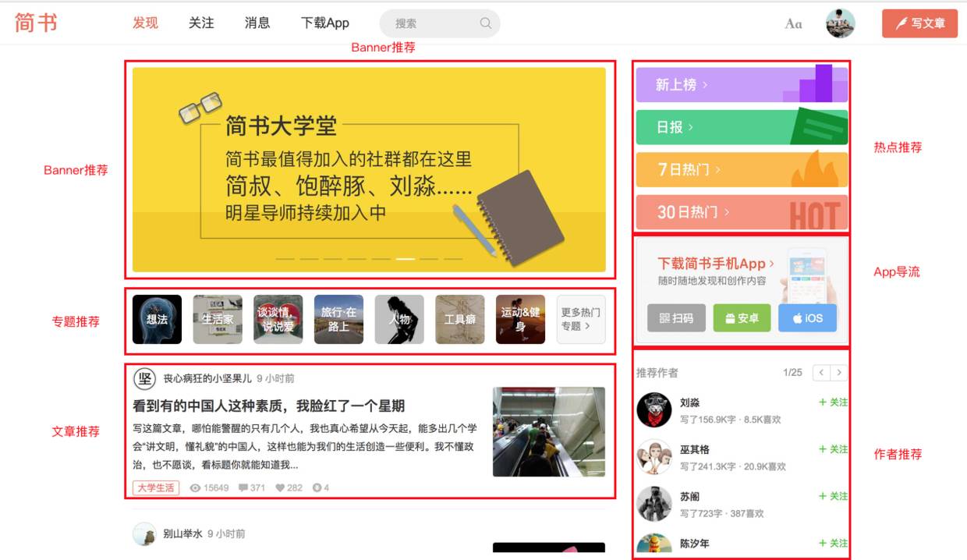Expand 更多热门专题 topics

click(x=581, y=319)
